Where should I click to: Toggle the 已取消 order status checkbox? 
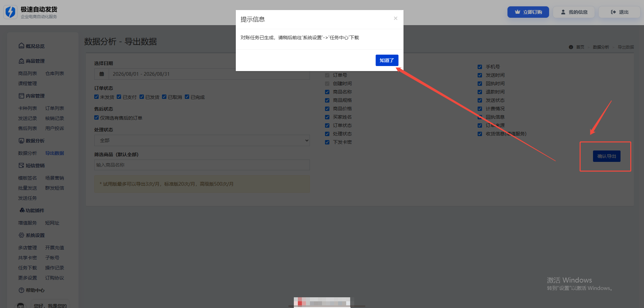click(x=164, y=97)
